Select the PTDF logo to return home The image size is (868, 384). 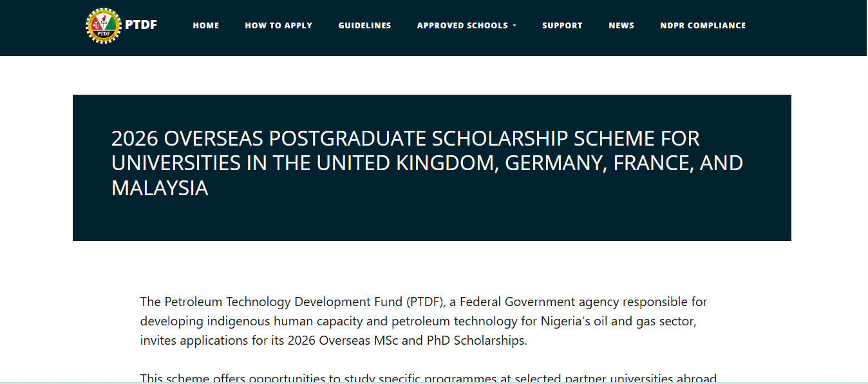click(x=103, y=26)
